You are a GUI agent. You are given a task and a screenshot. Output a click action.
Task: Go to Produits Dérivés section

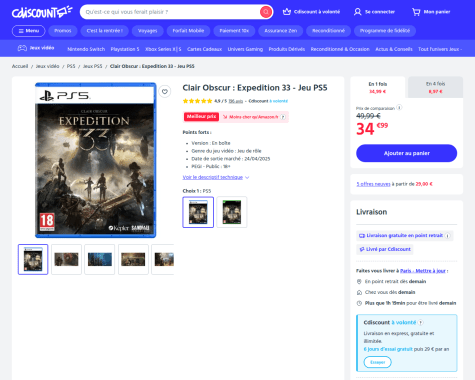[287, 49]
